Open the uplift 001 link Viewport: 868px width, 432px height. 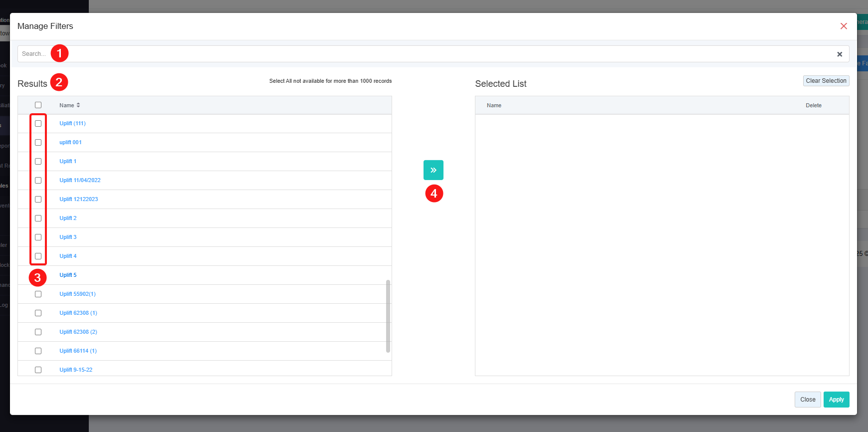[x=70, y=143]
